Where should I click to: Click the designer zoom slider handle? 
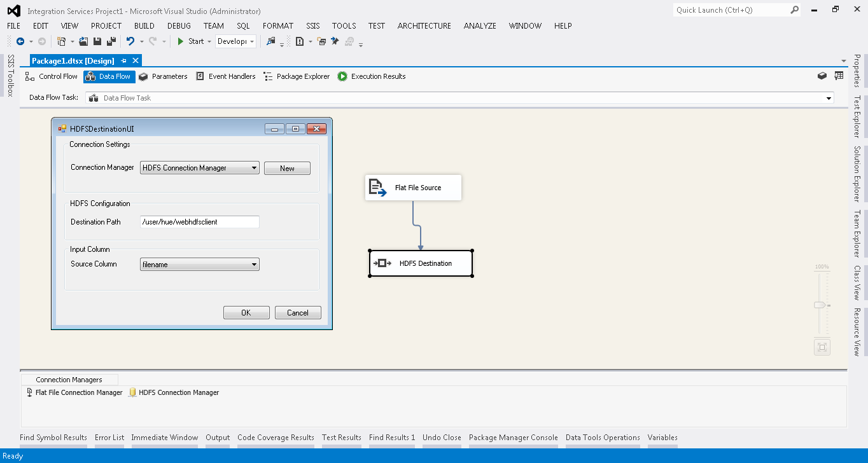click(x=820, y=305)
